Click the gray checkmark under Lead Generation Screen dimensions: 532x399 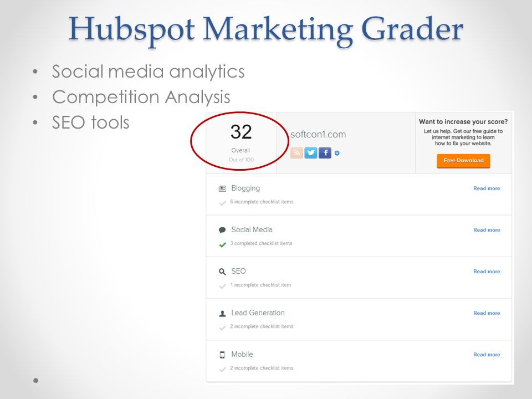pyautogui.click(x=223, y=328)
